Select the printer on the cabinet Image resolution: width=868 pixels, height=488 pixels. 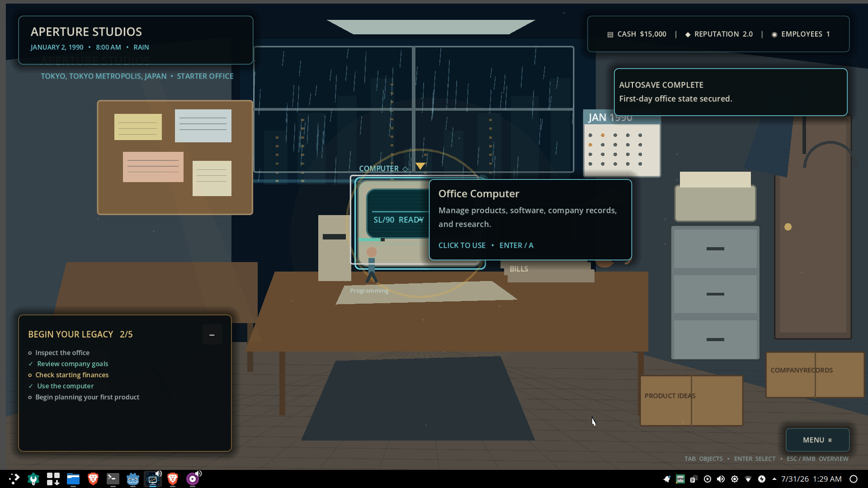click(715, 197)
